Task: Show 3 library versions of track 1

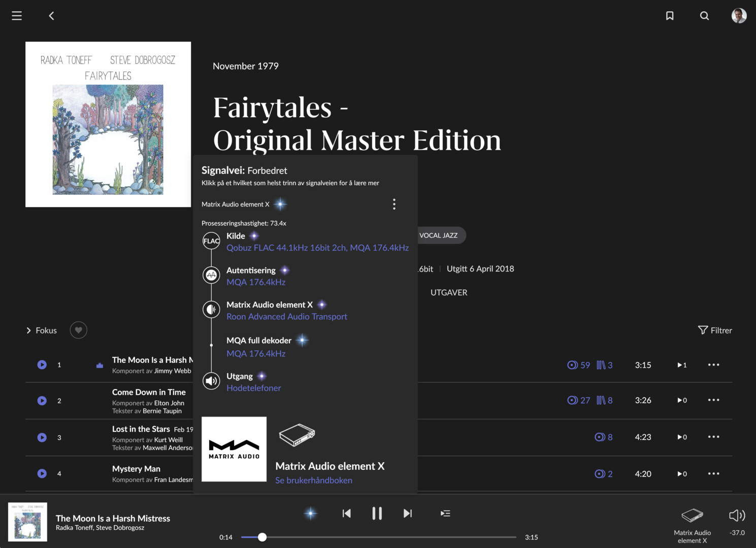Action: [x=604, y=365]
